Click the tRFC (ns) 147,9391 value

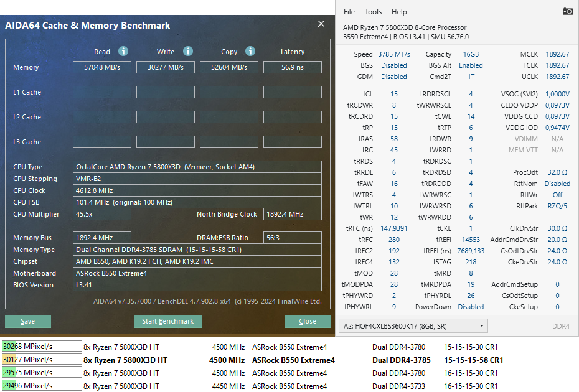click(394, 228)
